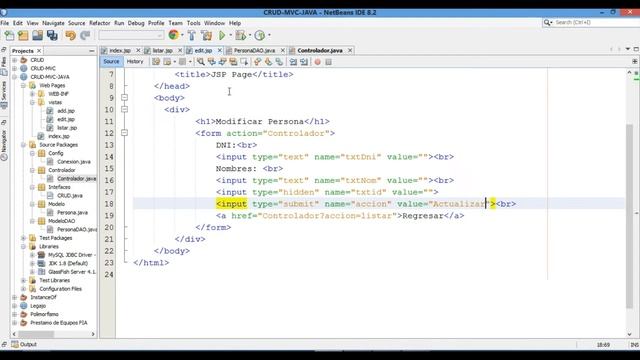The height and width of the screenshot is (360, 640).
Task: Open the Navigate menu
Action: pos(53,23)
